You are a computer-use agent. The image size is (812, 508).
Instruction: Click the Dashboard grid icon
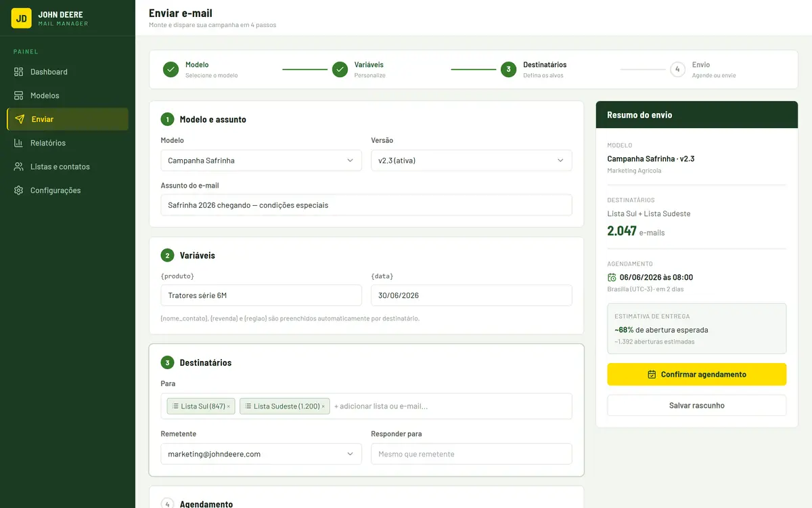tap(19, 72)
